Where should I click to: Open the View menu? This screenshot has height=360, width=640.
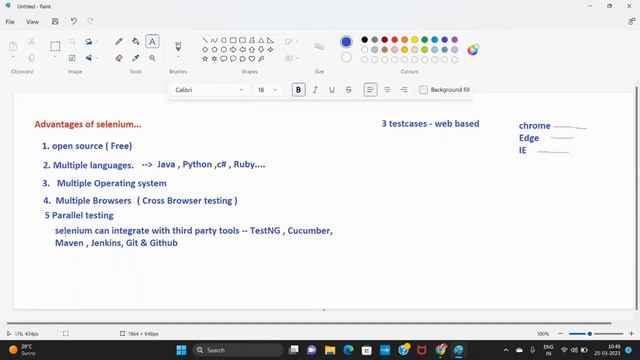[32, 22]
